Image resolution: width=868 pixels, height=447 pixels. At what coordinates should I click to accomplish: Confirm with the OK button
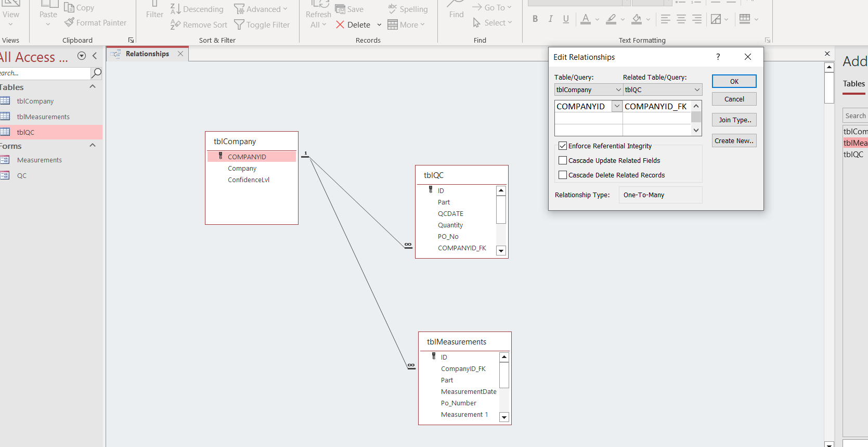click(734, 81)
